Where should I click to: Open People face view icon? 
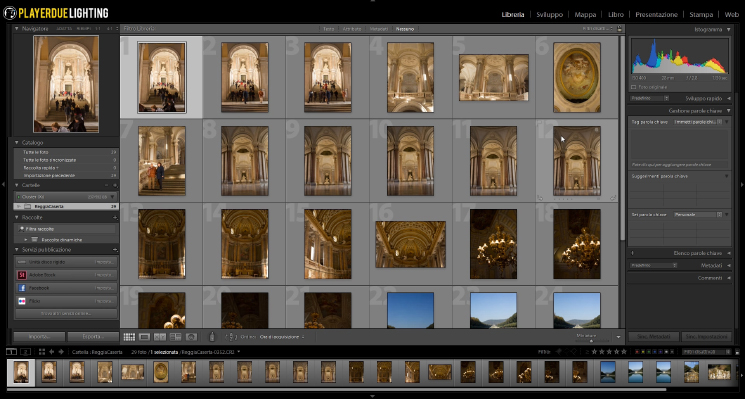click(191, 337)
